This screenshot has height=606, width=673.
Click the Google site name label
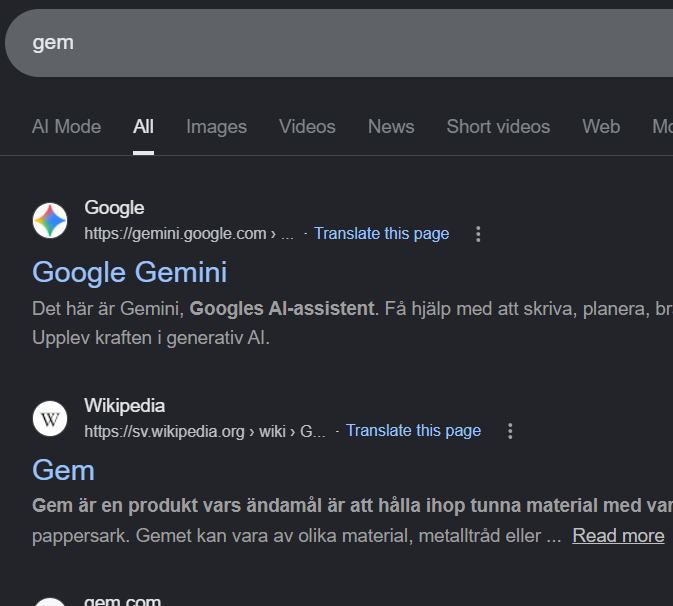[x=114, y=208]
